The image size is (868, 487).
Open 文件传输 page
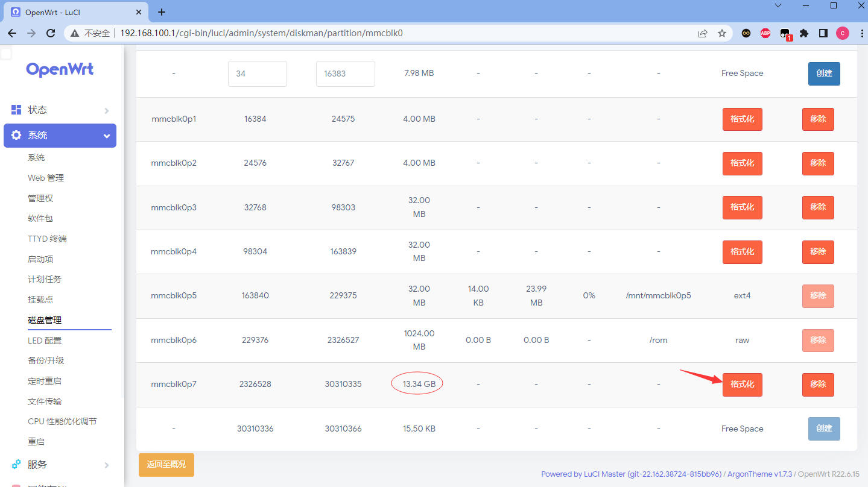(45, 401)
